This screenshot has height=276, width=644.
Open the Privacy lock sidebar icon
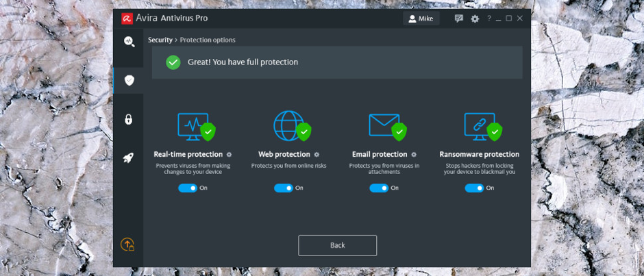click(129, 119)
